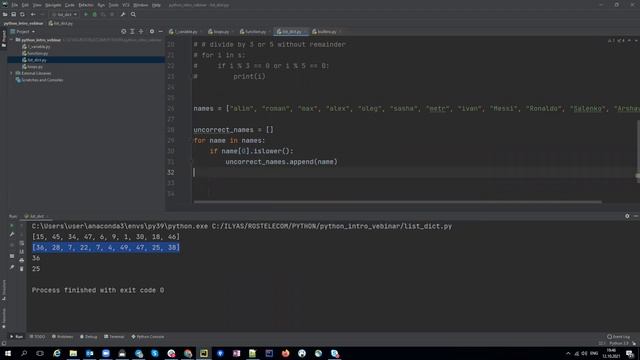The height and width of the screenshot is (360, 640).
Task: Open the Refactor menu
Action: tap(86, 5)
